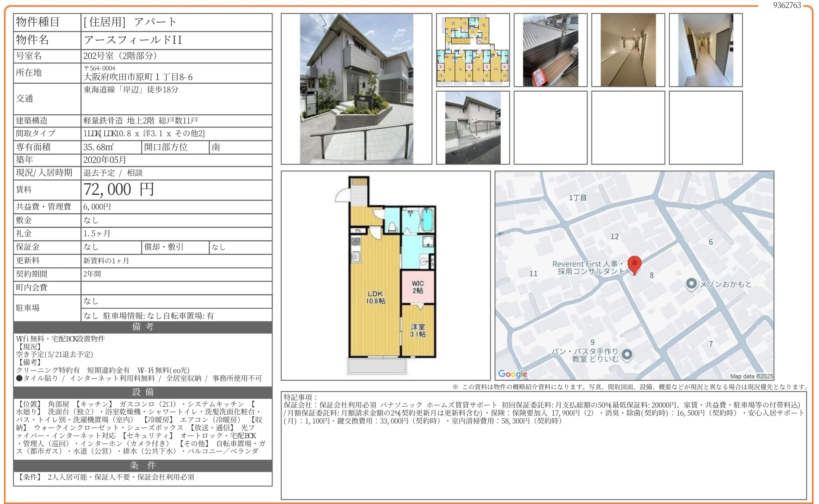Click the メゾンおかもと map marker icon
Viewport: 819px width, 504px height.
(x=691, y=284)
